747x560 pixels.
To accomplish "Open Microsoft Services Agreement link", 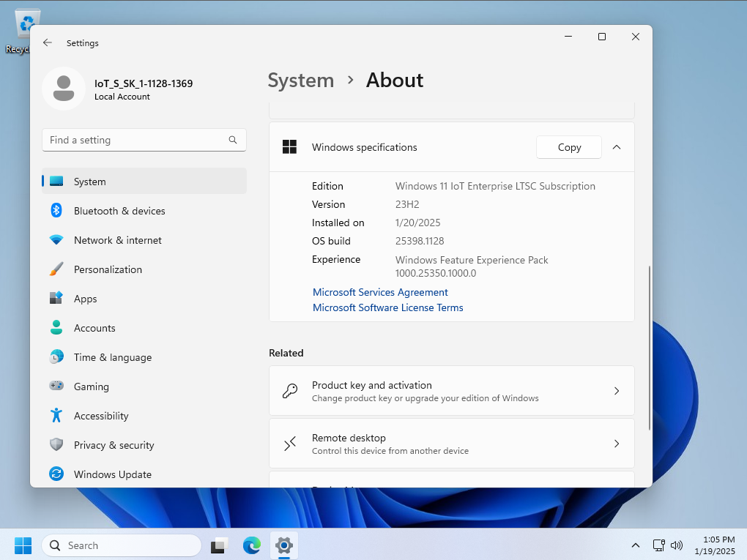I will coord(380,292).
